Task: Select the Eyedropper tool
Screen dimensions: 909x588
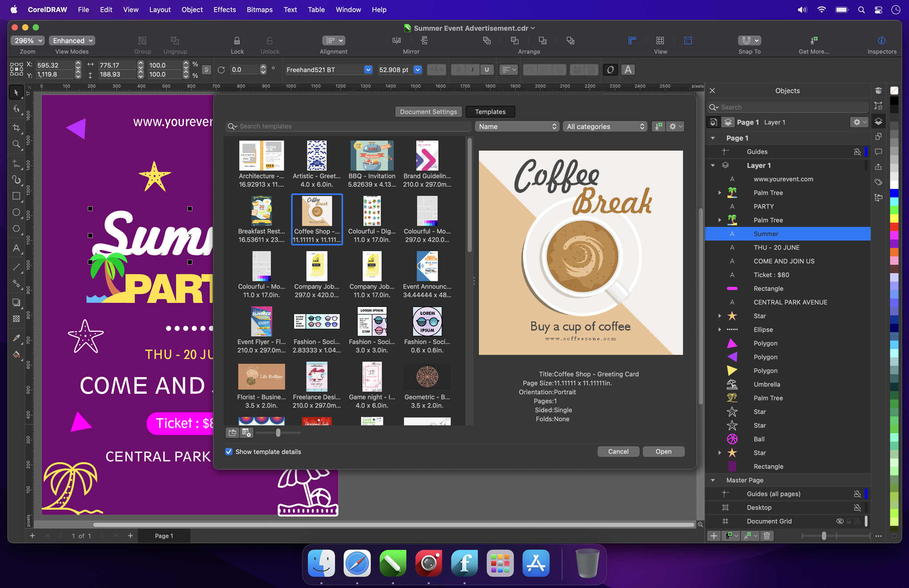Action: click(16, 338)
